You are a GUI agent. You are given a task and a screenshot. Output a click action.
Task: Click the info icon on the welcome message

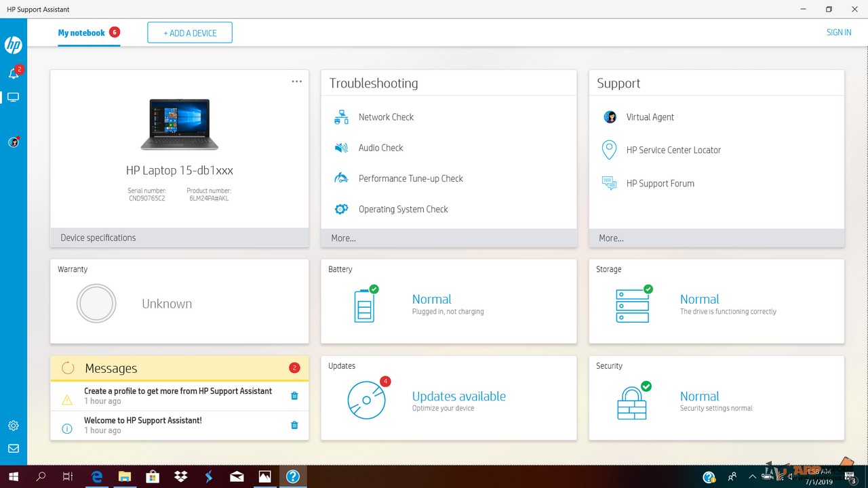[67, 429]
